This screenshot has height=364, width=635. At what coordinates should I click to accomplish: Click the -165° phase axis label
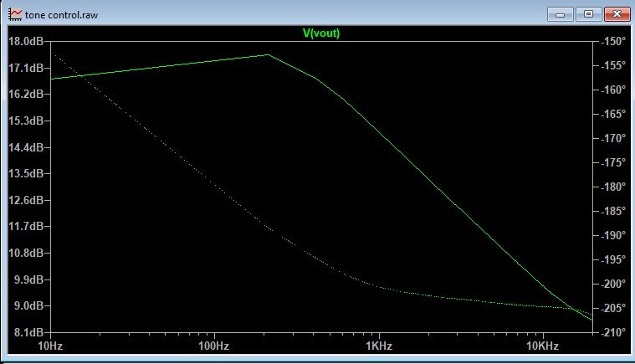(x=613, y=114)
